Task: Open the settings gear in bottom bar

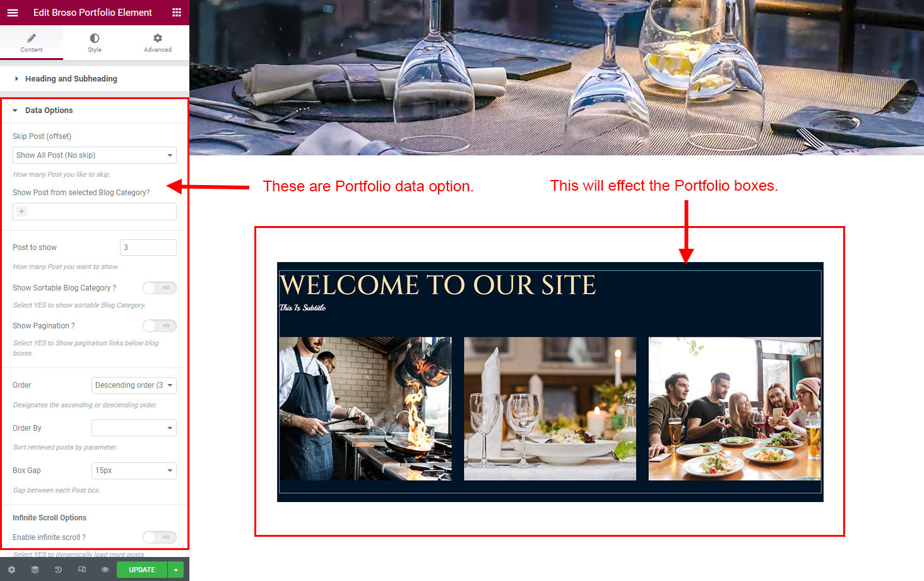Action: (11, 570)
